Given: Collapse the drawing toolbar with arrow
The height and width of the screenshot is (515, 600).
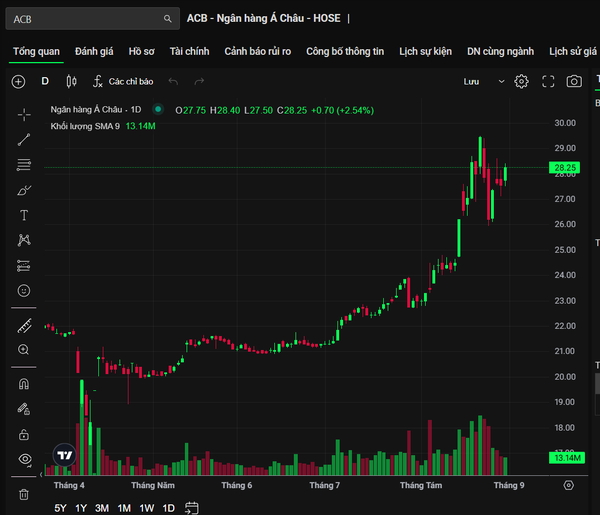Looking at the screenshot, I should pyautogui.click(x=41, y=475).
